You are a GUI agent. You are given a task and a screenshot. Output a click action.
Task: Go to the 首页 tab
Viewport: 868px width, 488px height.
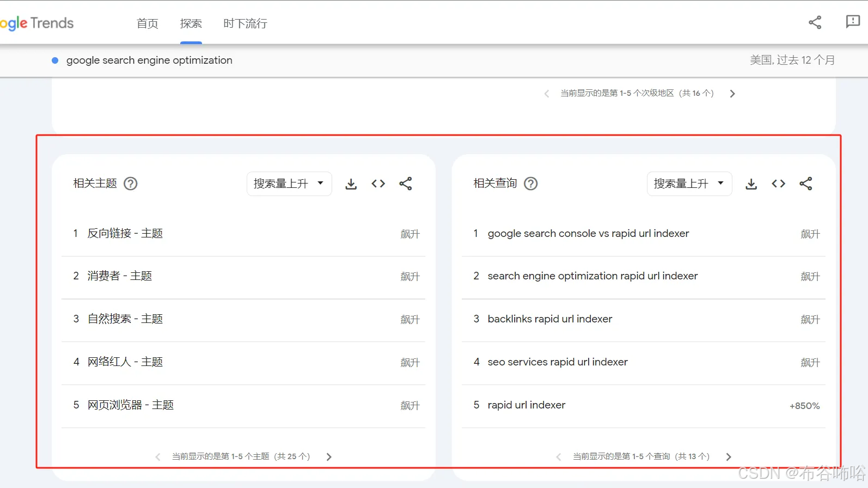pyautogui.click(x=148, y=23)
